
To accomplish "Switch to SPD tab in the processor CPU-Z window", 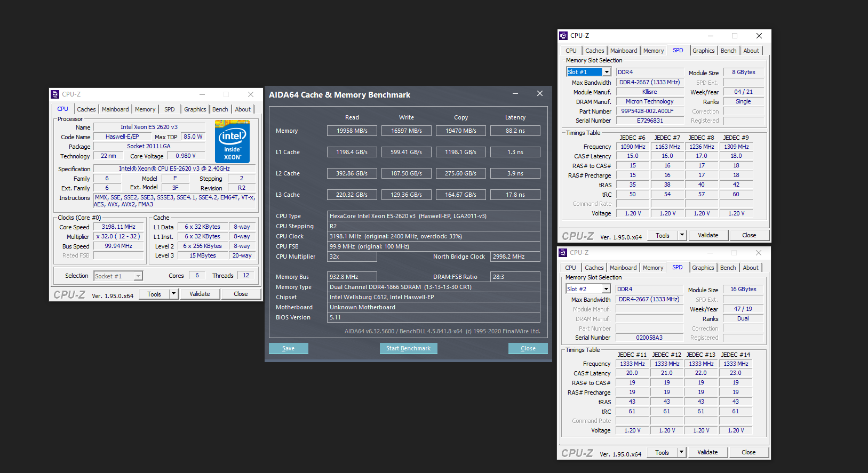I will click(x=170, y=109).
